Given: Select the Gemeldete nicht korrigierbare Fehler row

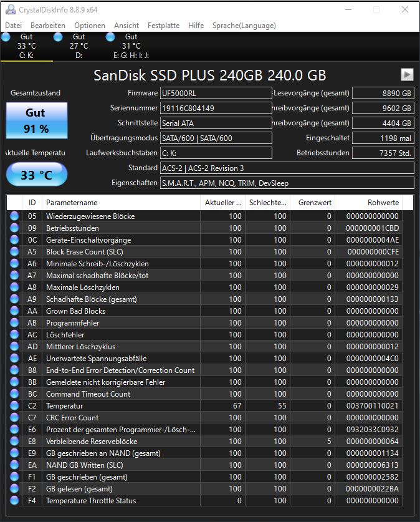Looking at the screenshot, I should (x=204, y=382).
